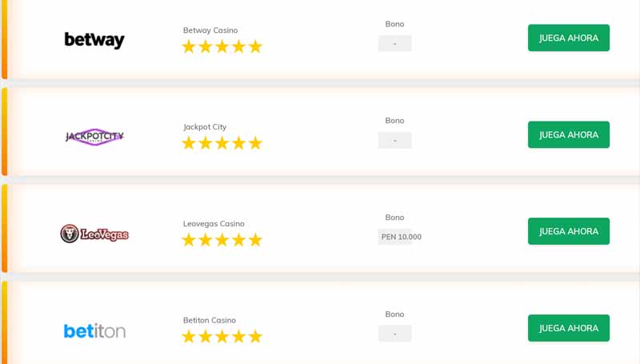Open the Jackpot City name link
Viewport: 640px width, 364px height.
pyautogui.click(x=205, y=127)
